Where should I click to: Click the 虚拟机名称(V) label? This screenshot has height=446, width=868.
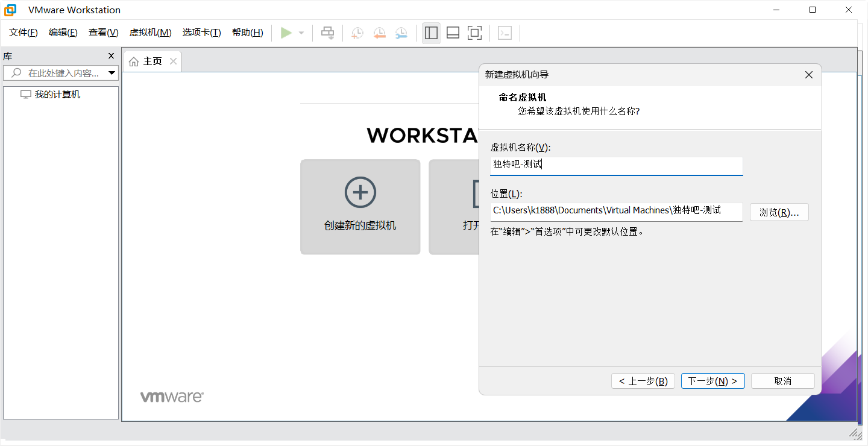pyautogui.click(x=521, y=148)
